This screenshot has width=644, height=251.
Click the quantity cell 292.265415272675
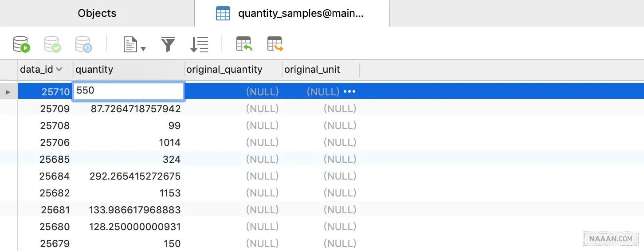(x=135, y=176)
